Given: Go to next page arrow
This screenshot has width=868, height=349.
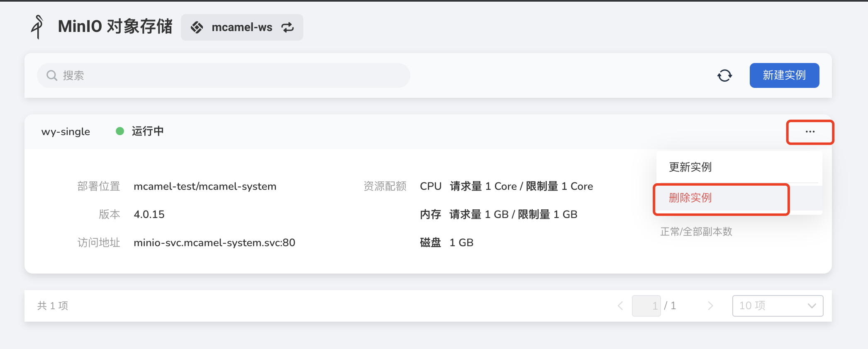Looking at the screenshot, I should (710, 306).
